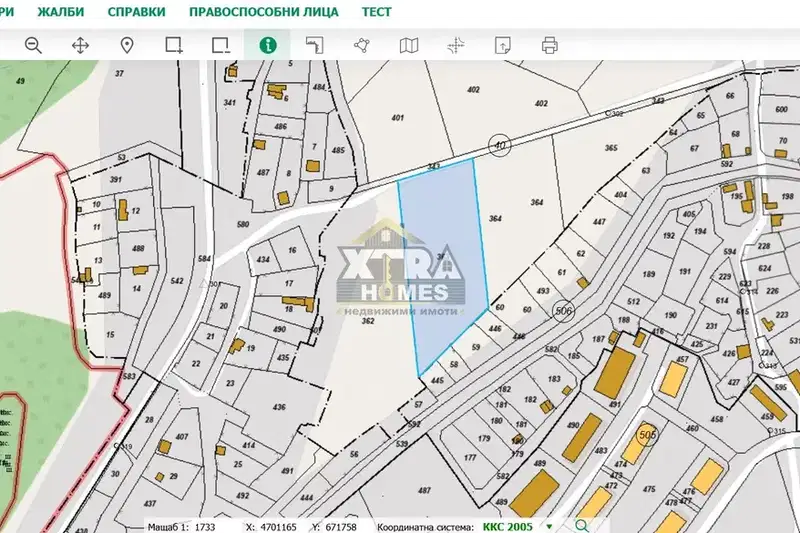
Task: Open the folded map layers icon
Action: (409, 45)
